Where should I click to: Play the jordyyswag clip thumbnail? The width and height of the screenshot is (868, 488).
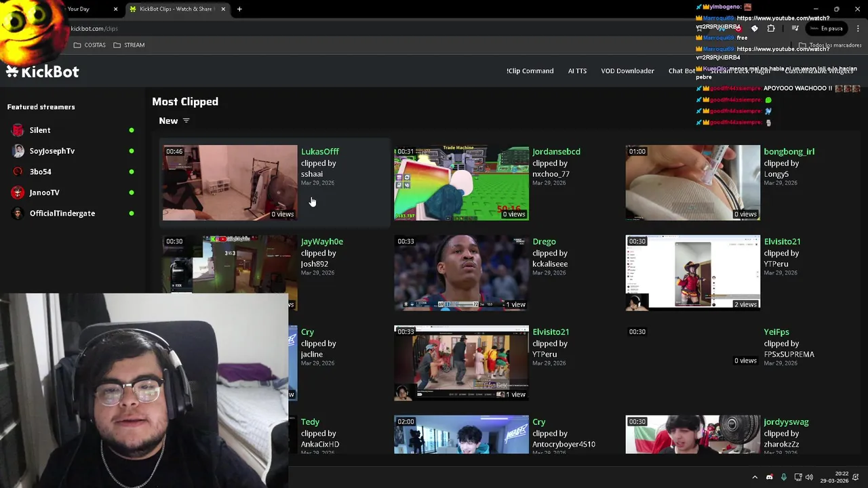(x=692, y=434)
